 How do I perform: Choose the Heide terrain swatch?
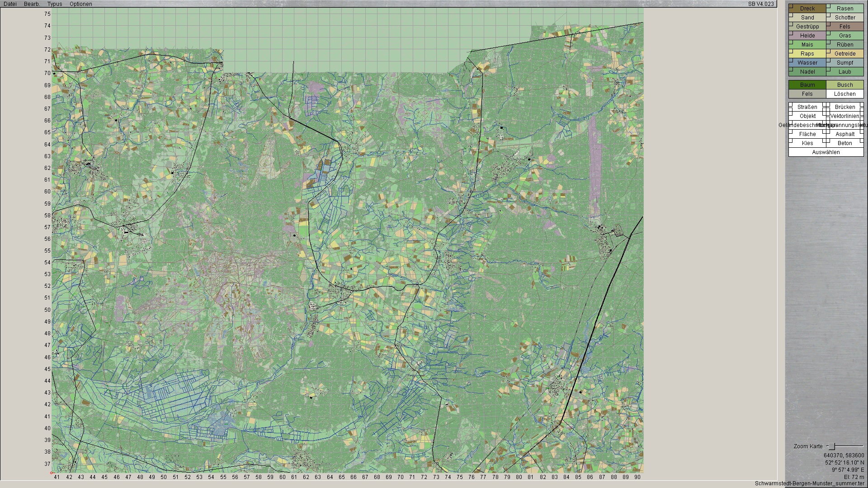click(807, 36)
